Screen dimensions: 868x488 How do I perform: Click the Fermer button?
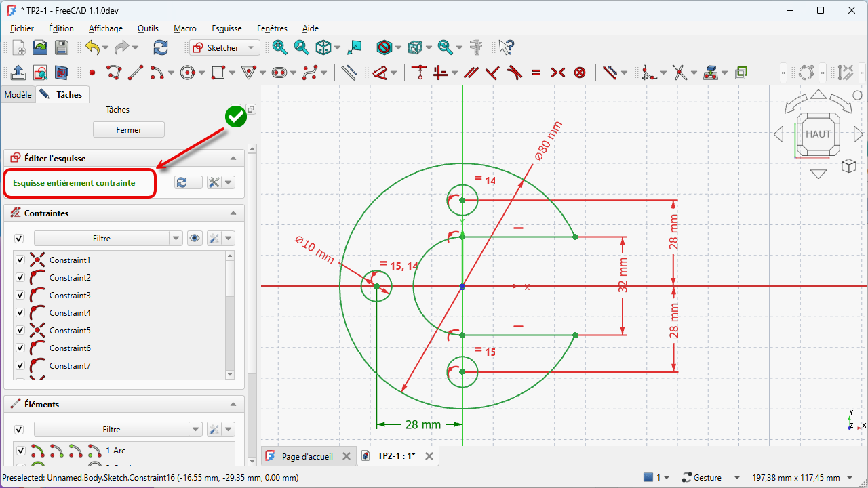point(129,129)
